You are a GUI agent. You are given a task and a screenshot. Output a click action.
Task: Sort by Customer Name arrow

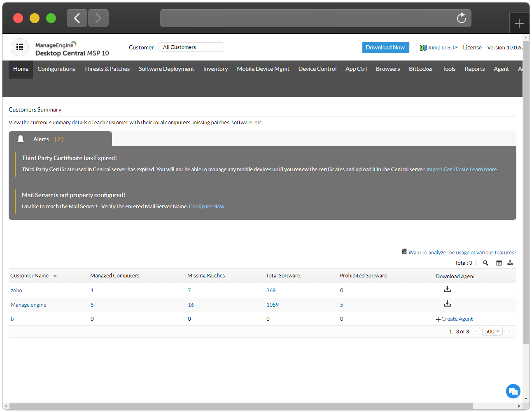pos(55,276)
